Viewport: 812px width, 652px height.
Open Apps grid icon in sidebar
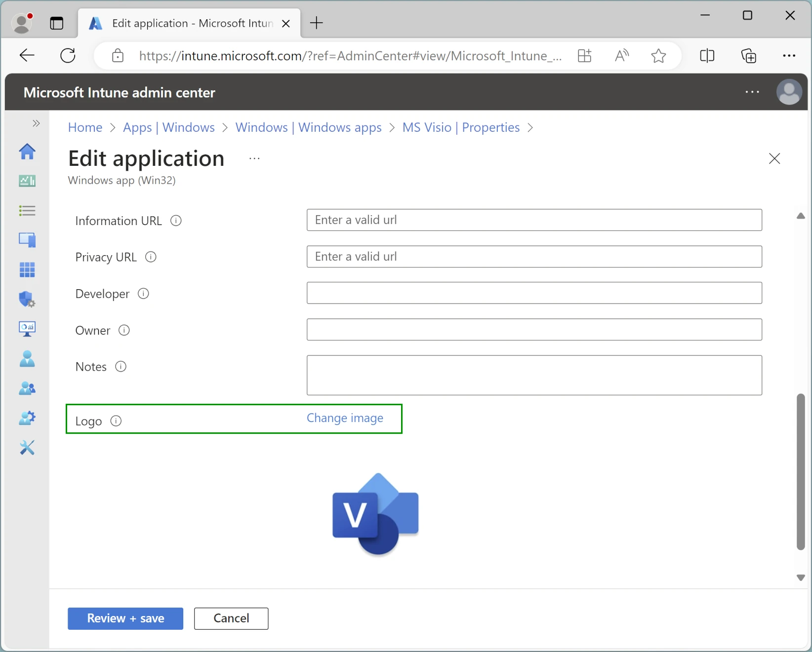coord(27,270)
